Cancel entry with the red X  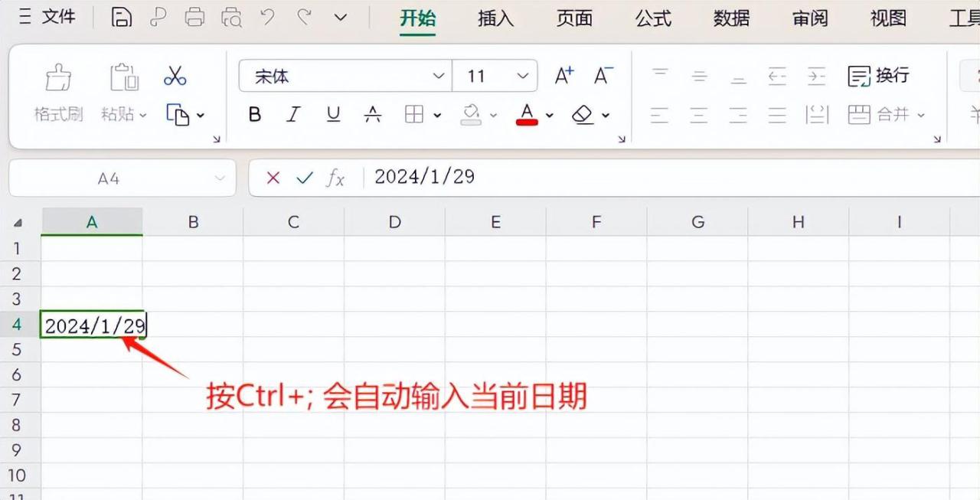click(273, 178)
